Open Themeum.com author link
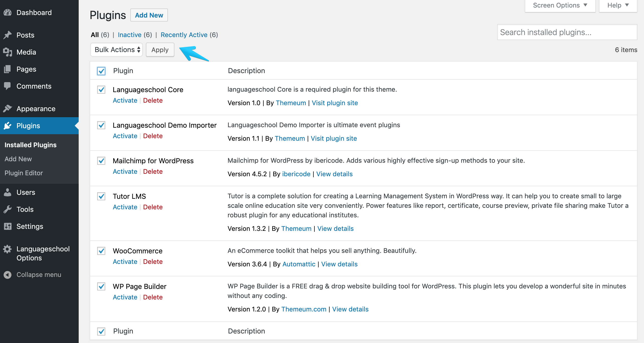Image resolution: width=644 pixels, height=343 pixels. click(304, 309)
